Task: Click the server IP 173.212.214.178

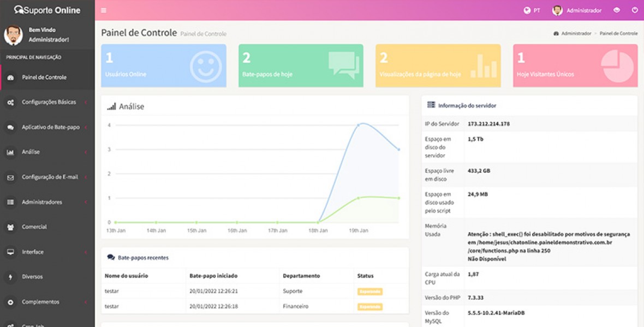Action: click(489, 124)
